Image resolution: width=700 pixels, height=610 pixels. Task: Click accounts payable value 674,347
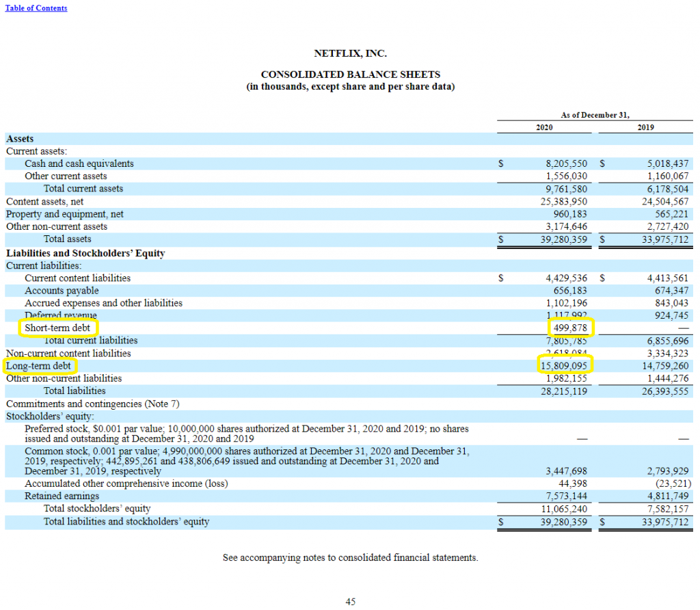pos(671,291)
